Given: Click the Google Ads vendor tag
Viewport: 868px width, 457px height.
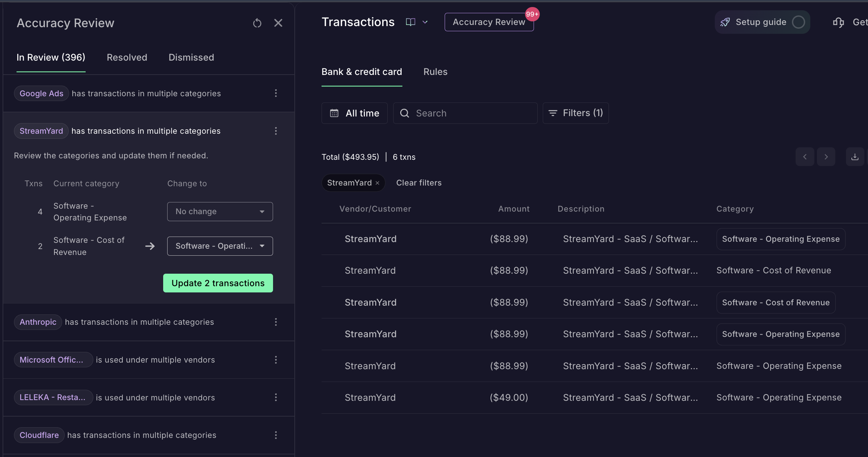Looking at the screenshot, I should 42,93.
